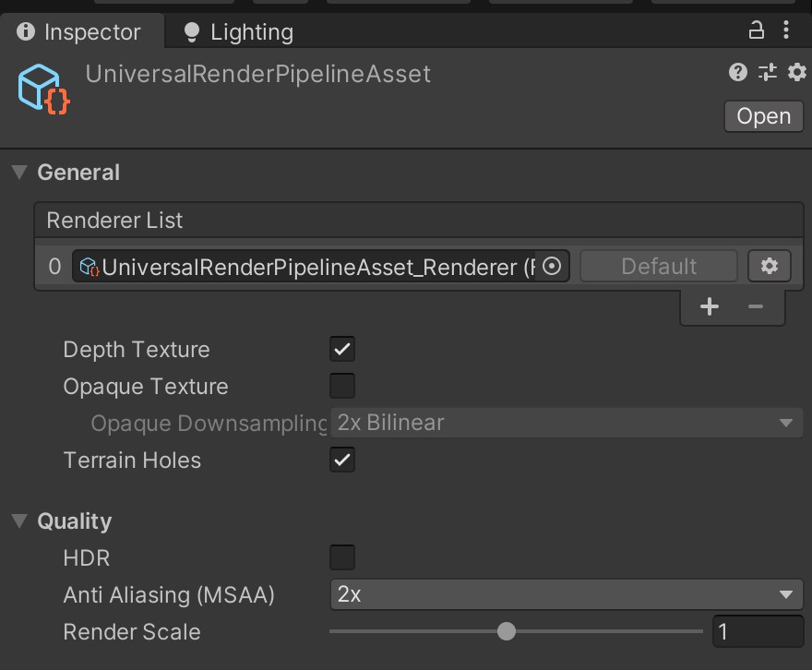Select the Render Scale value field
Viewport: 812px width, 670px height.
point(757,631)
